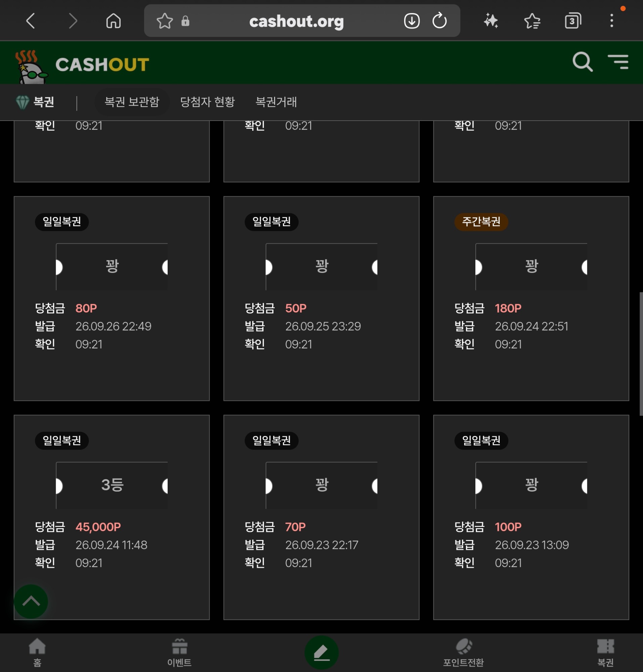Click the download icon in the address bar

point(412,21)
